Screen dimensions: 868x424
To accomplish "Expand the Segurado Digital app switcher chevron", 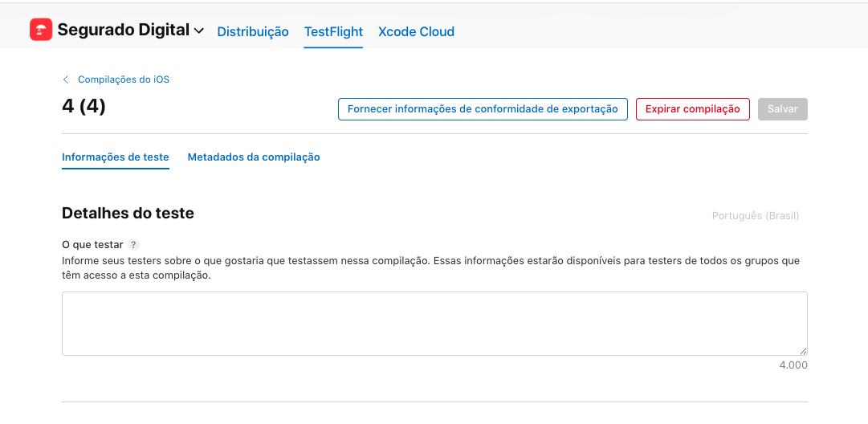I will (x=199, y=31).
